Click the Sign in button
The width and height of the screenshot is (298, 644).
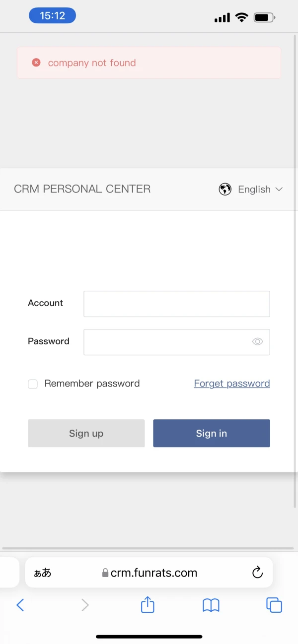(211, 433)
